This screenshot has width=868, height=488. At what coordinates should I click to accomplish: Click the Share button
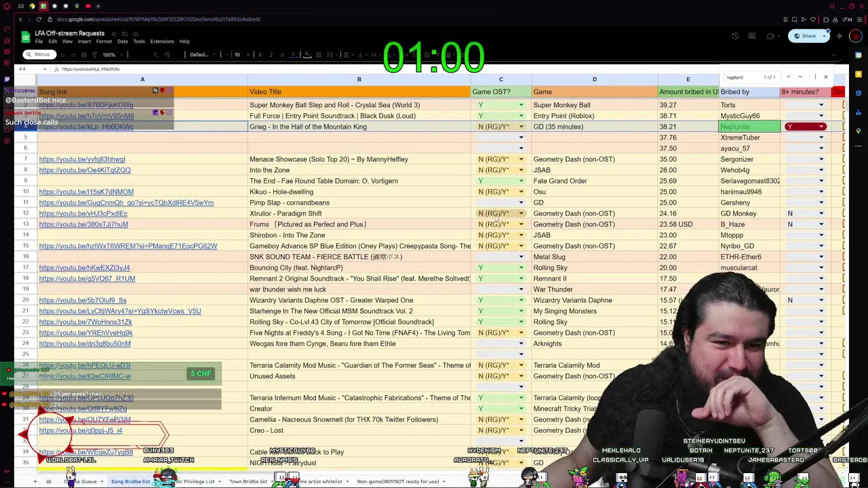(804, 36)
